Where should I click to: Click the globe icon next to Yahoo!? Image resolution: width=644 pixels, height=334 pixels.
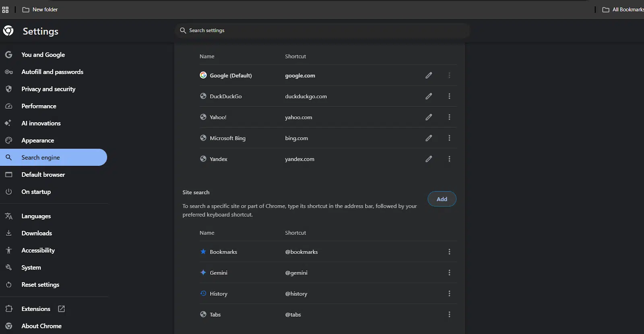pos(203,117)
